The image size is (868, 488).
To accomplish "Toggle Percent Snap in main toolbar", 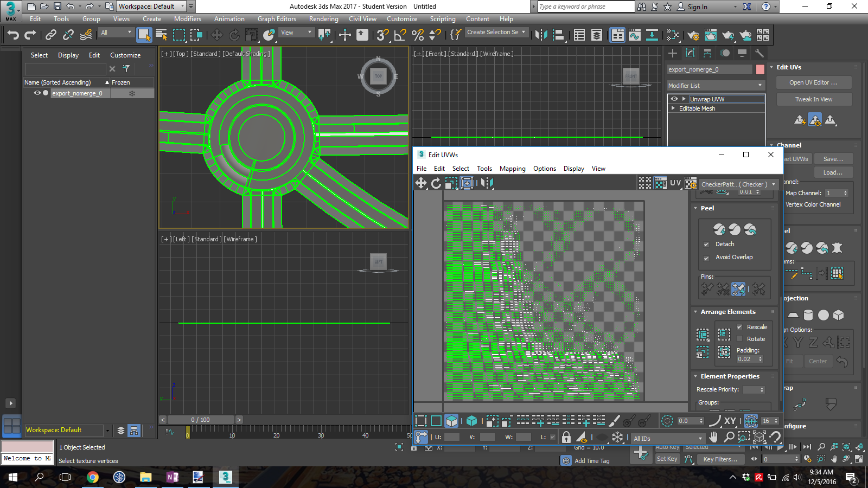I will click(418, 35).
